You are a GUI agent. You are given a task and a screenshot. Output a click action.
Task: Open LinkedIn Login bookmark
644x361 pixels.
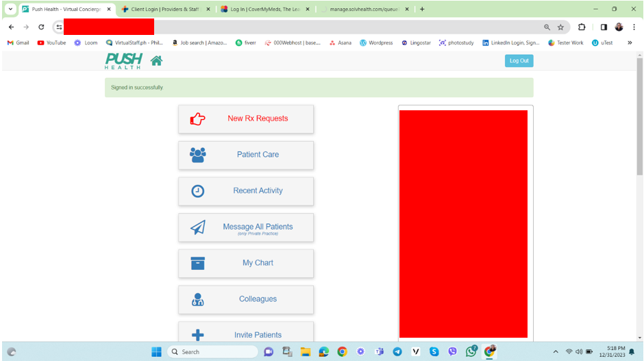point(510,42)
